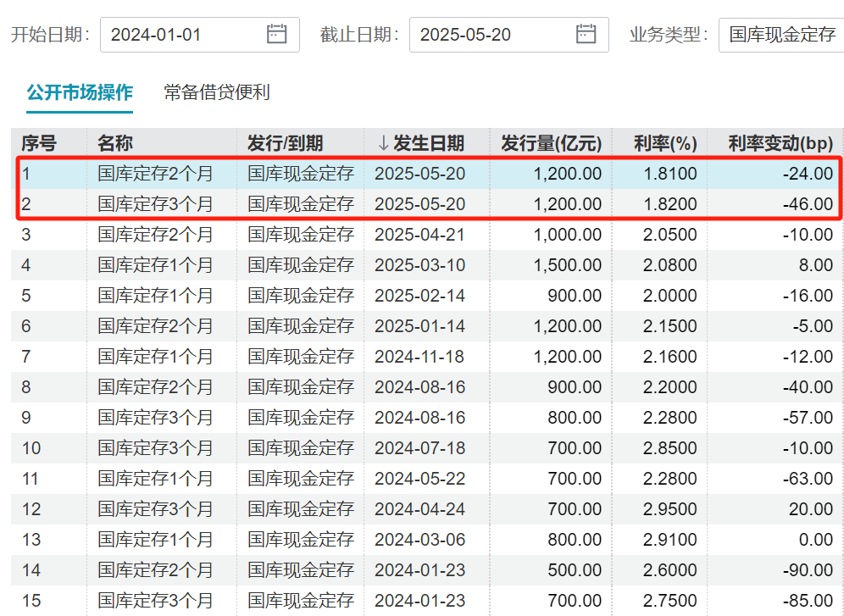Click the 开始日期 input field
Viewport: 844px width, 616px height.
(182, 35)
